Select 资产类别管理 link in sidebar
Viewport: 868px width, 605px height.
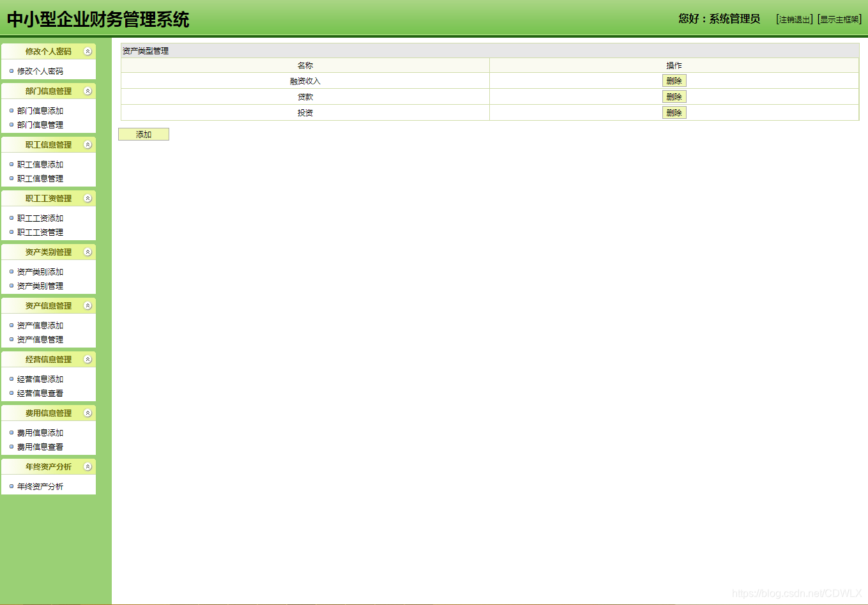40,286
